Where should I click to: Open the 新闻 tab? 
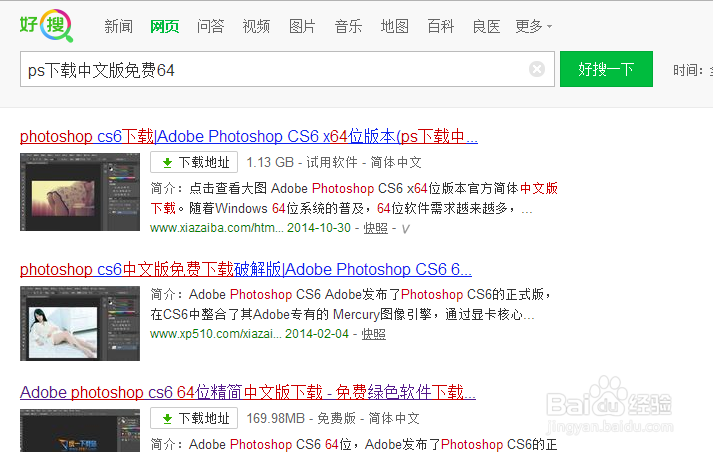coord(118,26)
